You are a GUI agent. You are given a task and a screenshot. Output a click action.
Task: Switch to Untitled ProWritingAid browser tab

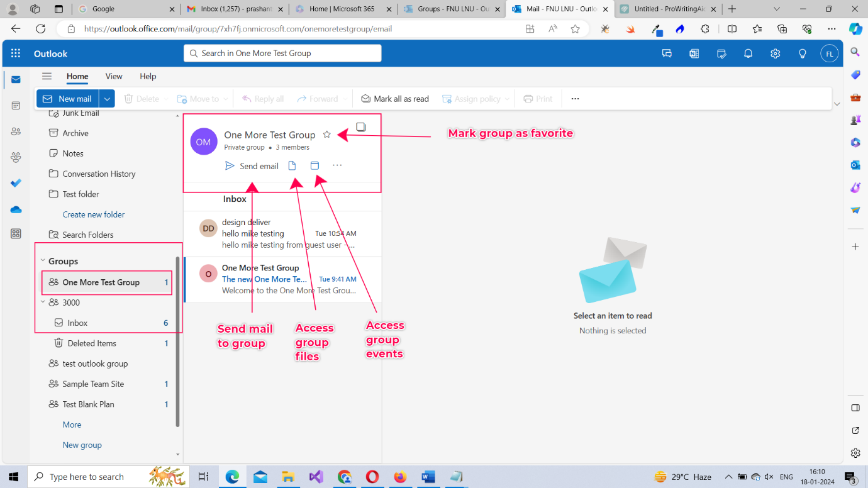(668, 9)
